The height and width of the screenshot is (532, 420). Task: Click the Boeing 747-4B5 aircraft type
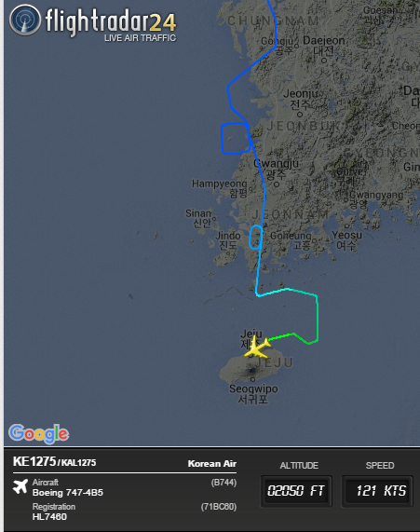[x=67, y=492]
